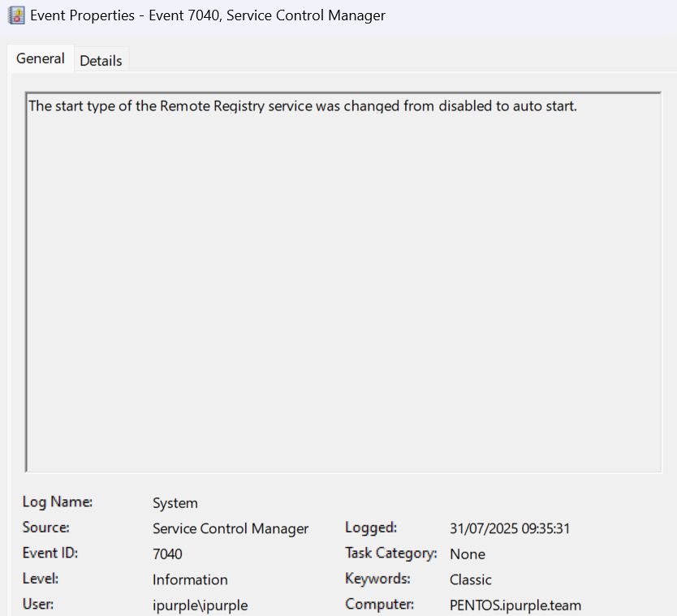Select the General tab

coord(41,59)
